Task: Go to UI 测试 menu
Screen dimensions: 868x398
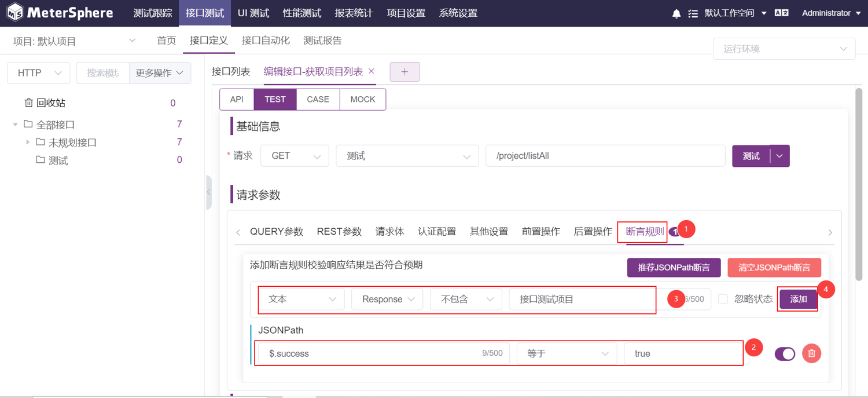Action: pos(253,13)
